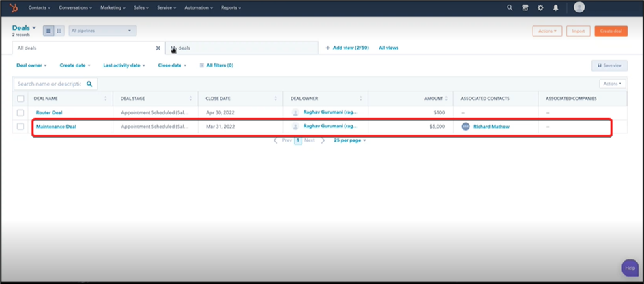Expand the All pipelines dropdown

(x=102, y=31)
